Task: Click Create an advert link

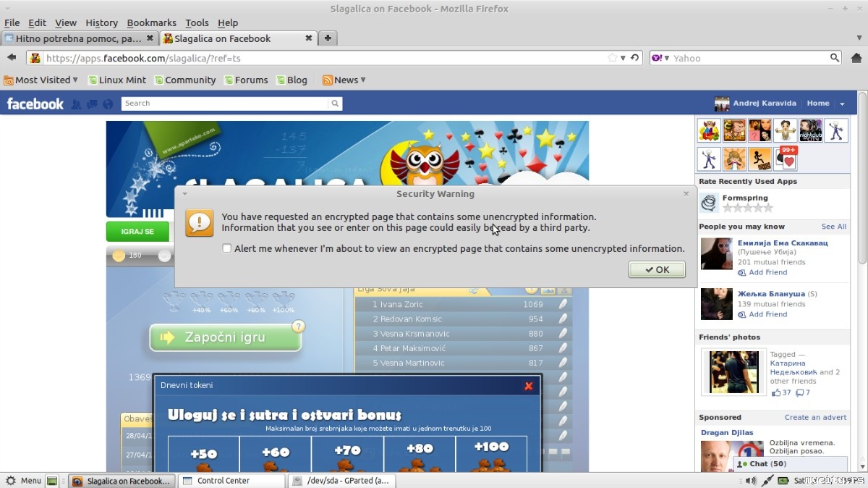Action: [x=815, y=417]
